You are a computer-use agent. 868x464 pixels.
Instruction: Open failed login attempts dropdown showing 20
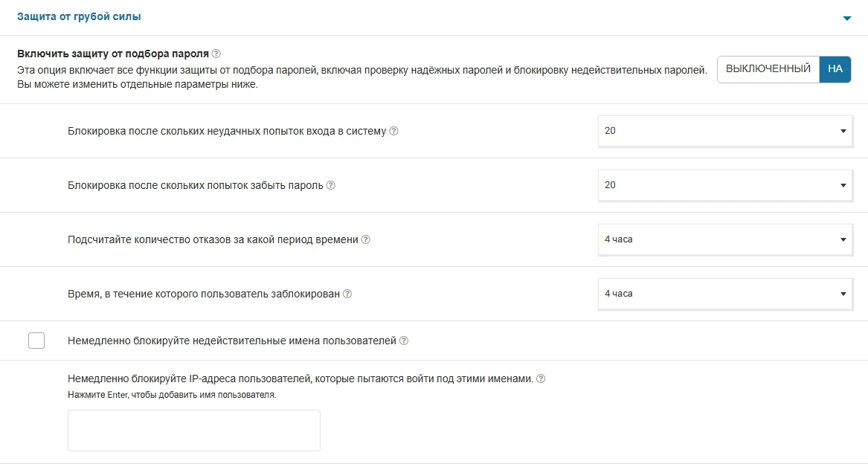(725, 131)
